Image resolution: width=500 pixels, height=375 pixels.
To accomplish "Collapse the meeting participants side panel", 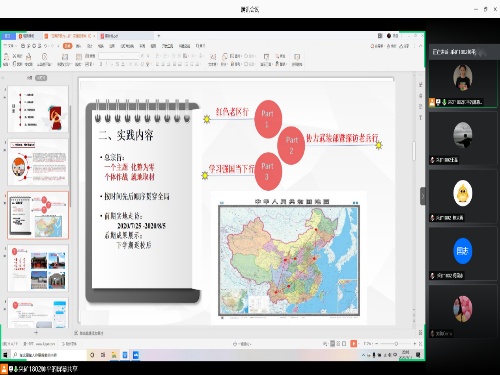I will click(423, 196).
